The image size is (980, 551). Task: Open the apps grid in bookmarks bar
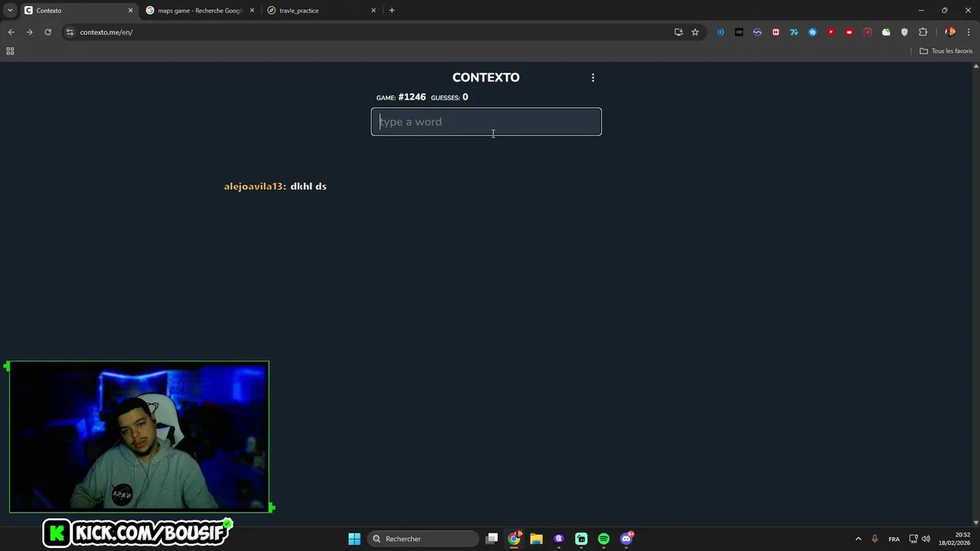tap(10, 51)
